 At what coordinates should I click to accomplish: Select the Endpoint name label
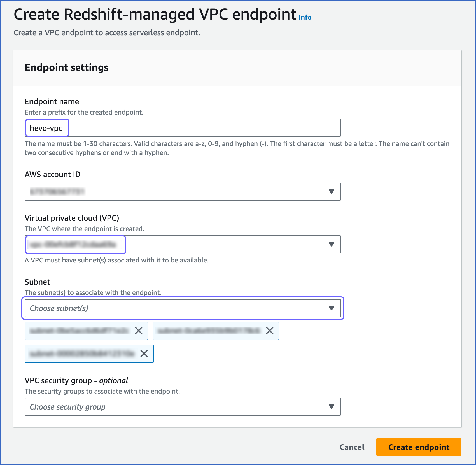(52, 101)
